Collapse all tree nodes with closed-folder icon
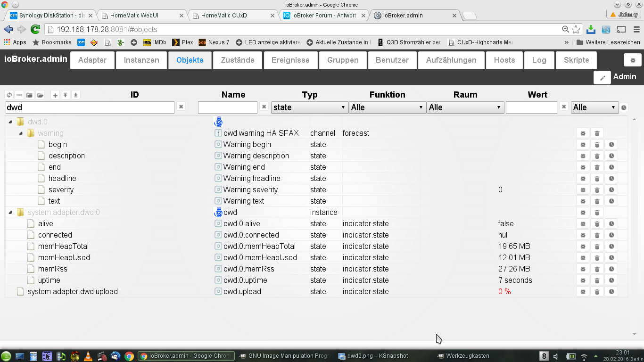The width and height of the screenshot is (644, 362). tap(30, 95)
